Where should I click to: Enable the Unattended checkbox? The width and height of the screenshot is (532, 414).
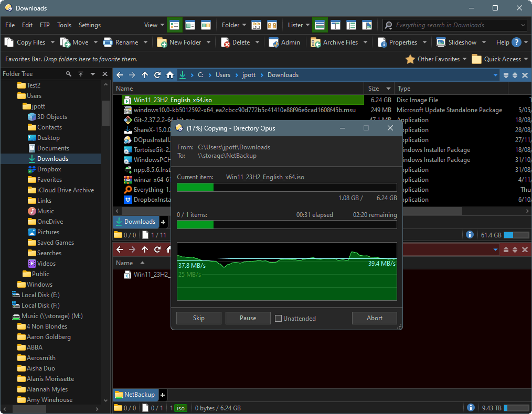tap(279, 318)
